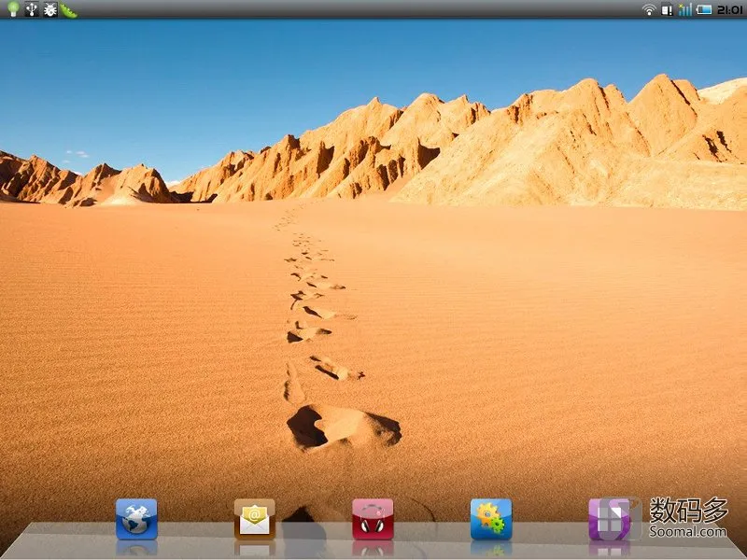Tap the USB debugging bug icon
Screen dimensions: 747x560
[50, 9]
